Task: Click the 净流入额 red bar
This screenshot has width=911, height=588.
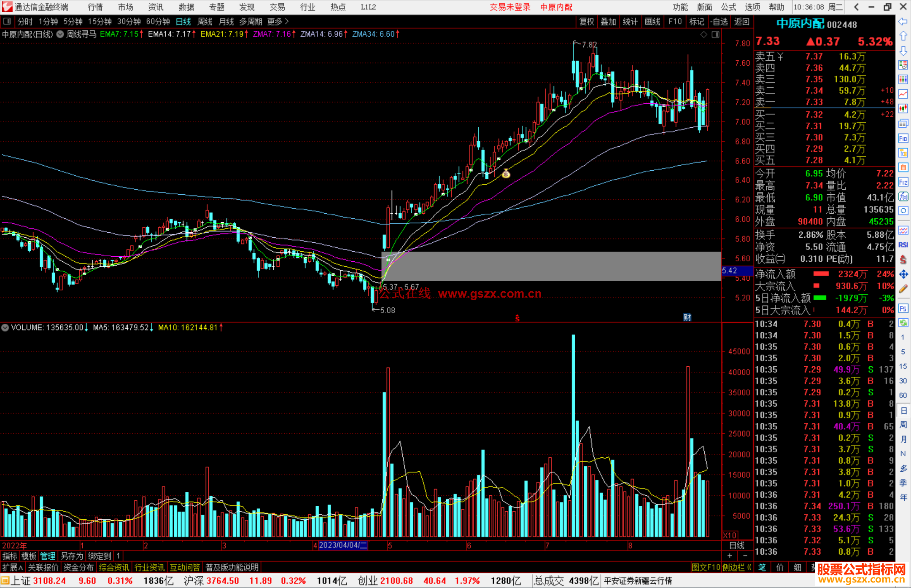Action: (x=821, y=274)
